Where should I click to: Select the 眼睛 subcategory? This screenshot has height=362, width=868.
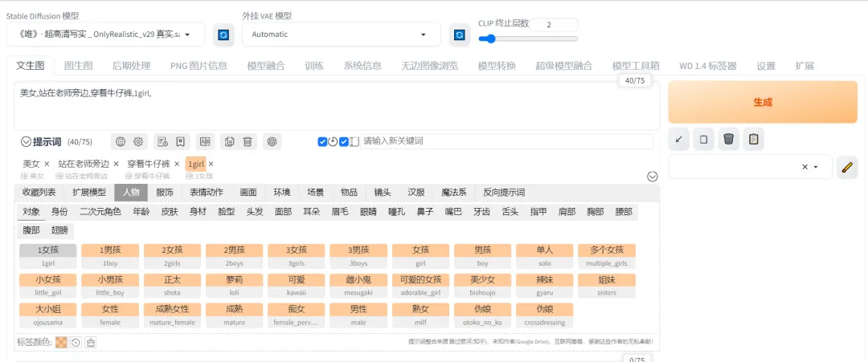[368, 212]
